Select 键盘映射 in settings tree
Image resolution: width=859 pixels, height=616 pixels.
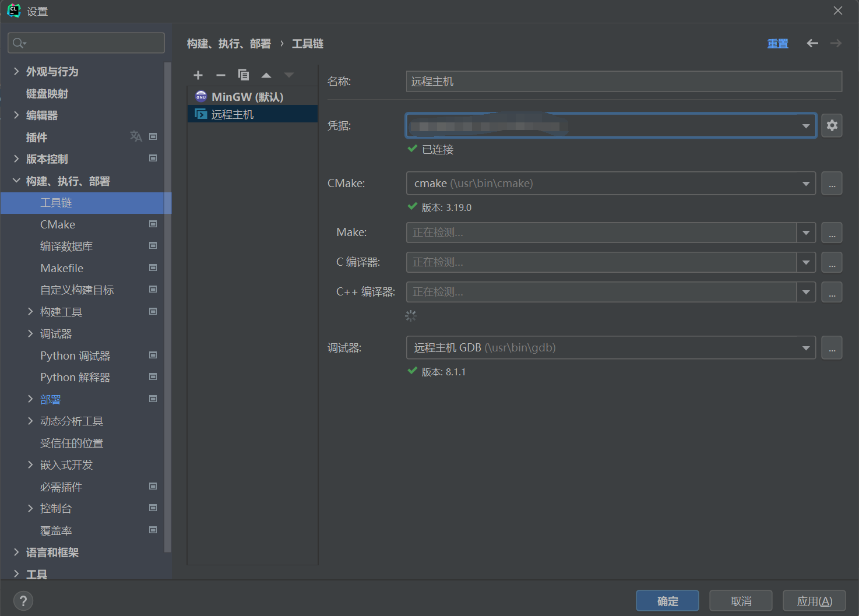tap(47, 94)
